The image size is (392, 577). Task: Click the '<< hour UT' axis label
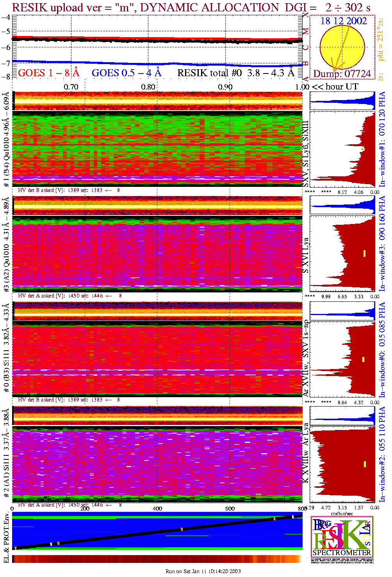click(x=335, y=87)
